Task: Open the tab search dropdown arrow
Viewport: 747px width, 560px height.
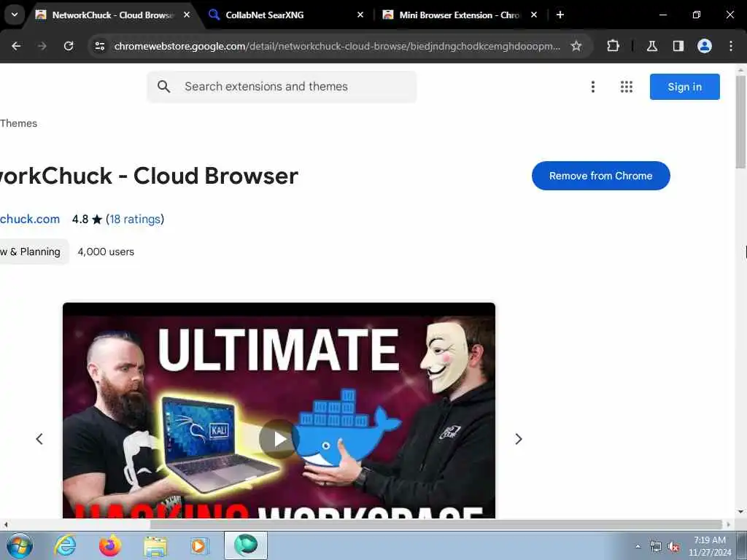Action: click(15, 15)
